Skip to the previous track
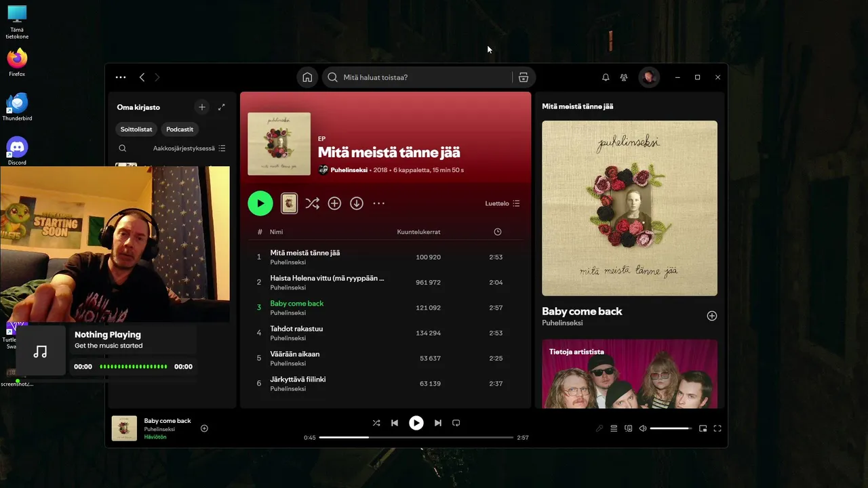 tap(395, 423)
